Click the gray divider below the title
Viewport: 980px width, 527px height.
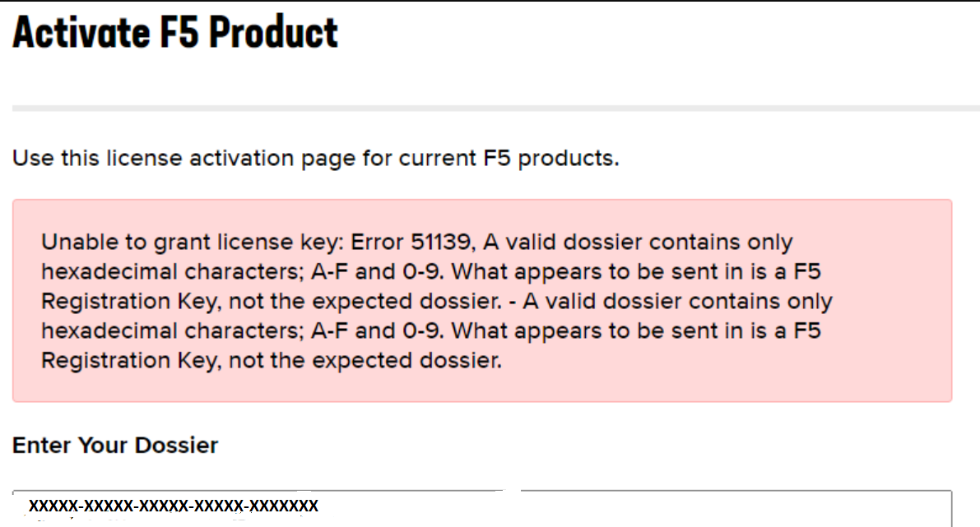[490, 104]
